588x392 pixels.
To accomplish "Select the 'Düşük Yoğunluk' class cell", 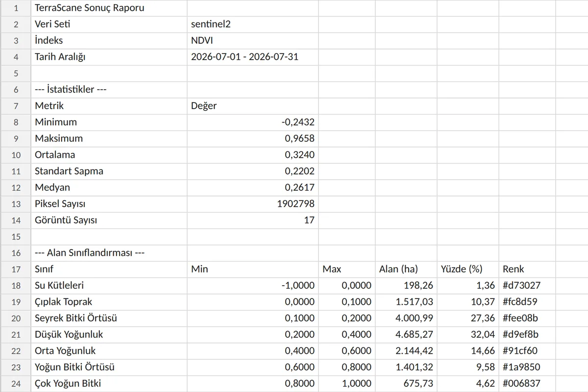I will [x=109, y=335].
